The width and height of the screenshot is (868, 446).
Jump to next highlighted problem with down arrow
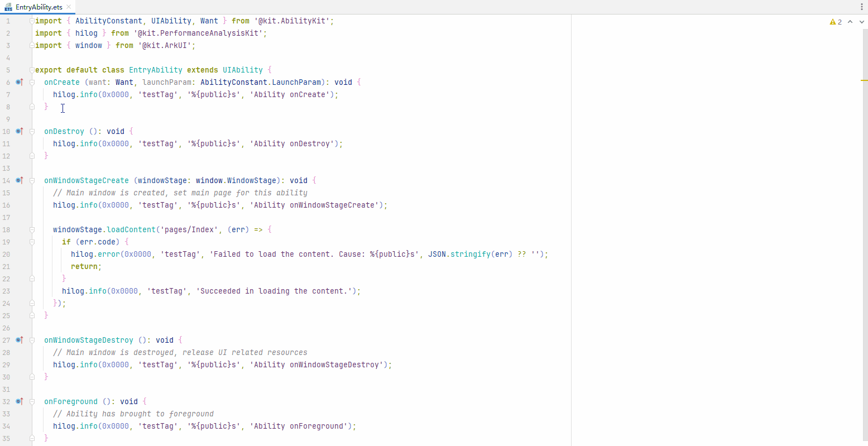[x=861, y=22]
